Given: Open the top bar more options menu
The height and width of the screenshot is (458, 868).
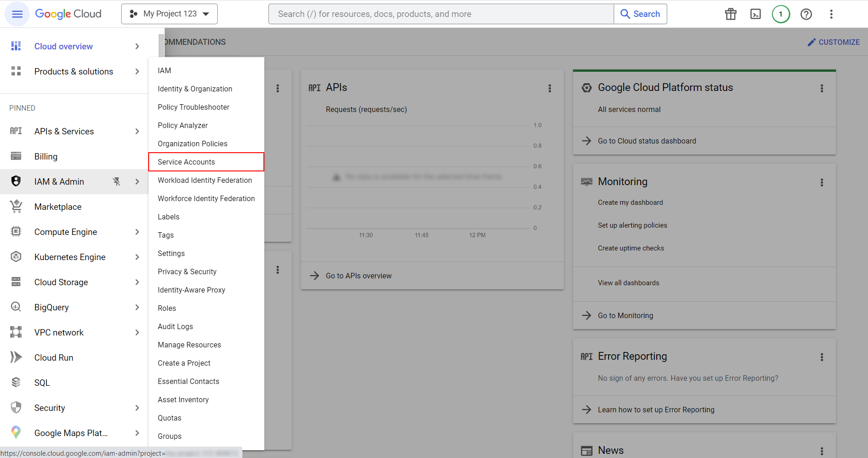Looking at the screenshot, I should 831,14.
